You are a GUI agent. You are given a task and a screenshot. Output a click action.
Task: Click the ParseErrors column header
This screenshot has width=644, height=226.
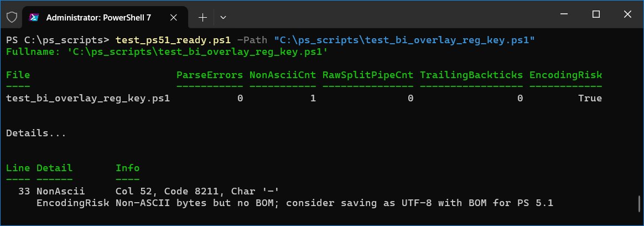point(210,75)
